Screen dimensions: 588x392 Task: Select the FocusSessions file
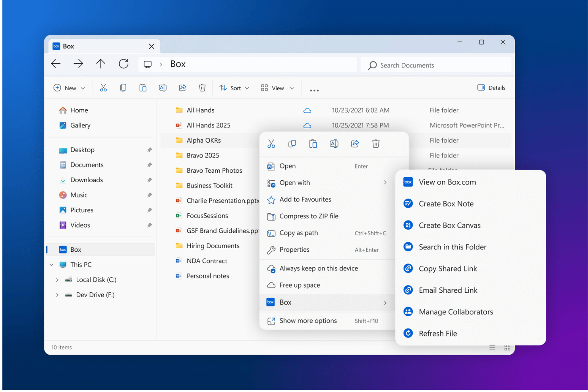click(207, 216)
